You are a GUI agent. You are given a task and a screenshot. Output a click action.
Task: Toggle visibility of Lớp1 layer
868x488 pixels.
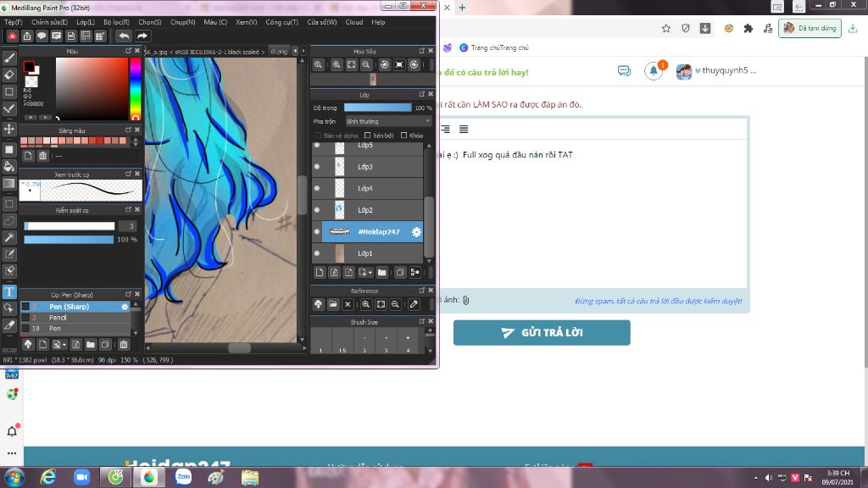(317, 253)
